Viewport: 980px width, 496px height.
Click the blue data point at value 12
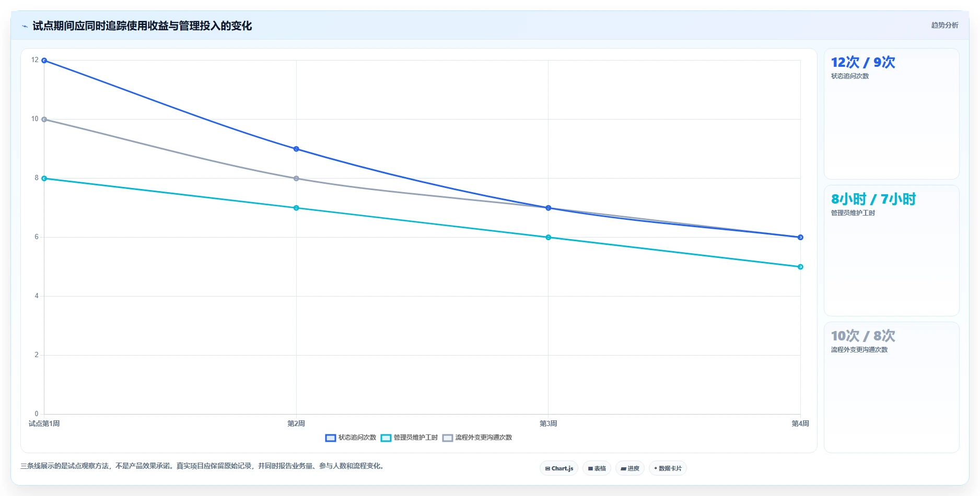(x=44, y=61)
